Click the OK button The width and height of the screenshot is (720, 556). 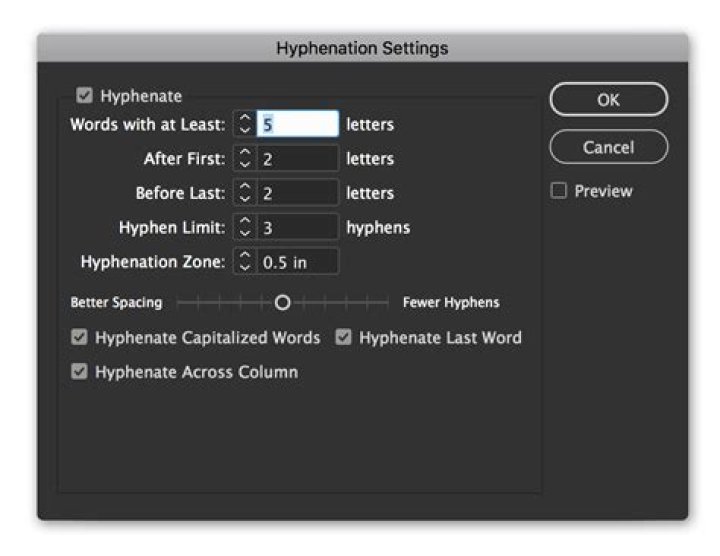[608, 99]
